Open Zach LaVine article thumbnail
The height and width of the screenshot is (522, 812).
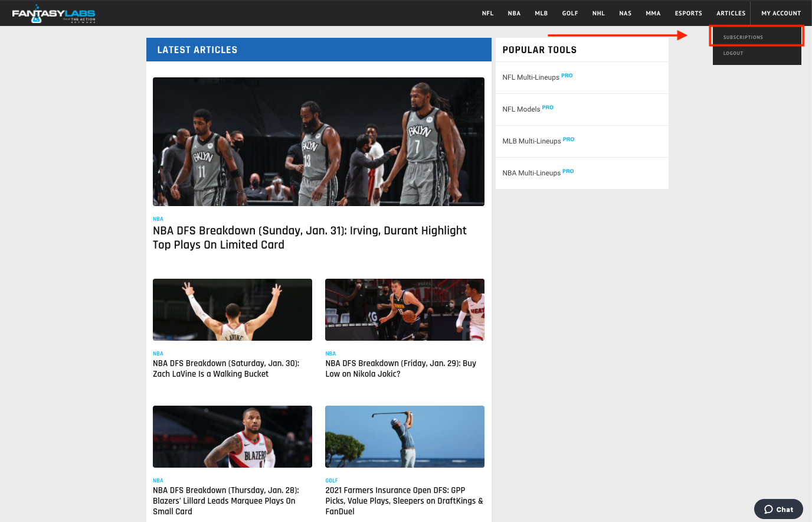[x=233, y=309]
